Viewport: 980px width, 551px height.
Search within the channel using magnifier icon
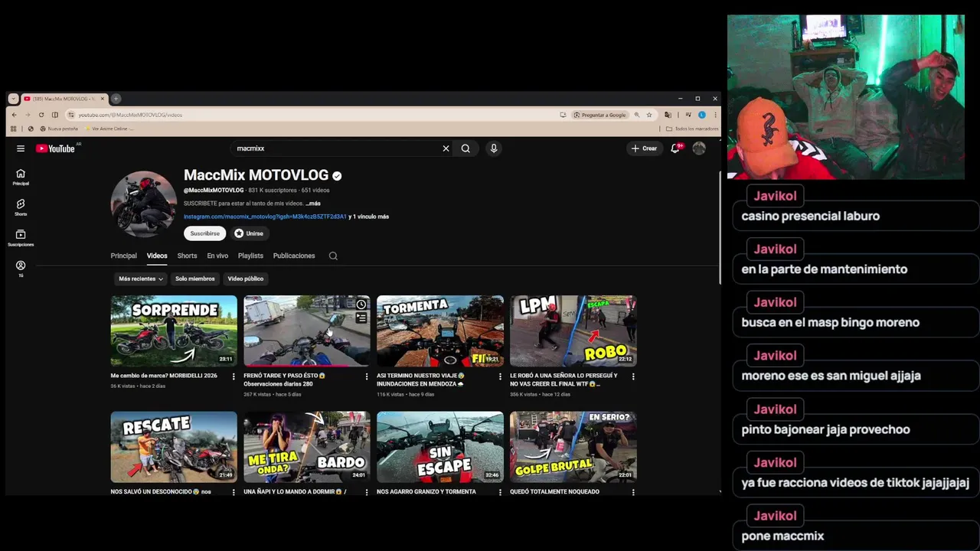(x=333, y=256)
